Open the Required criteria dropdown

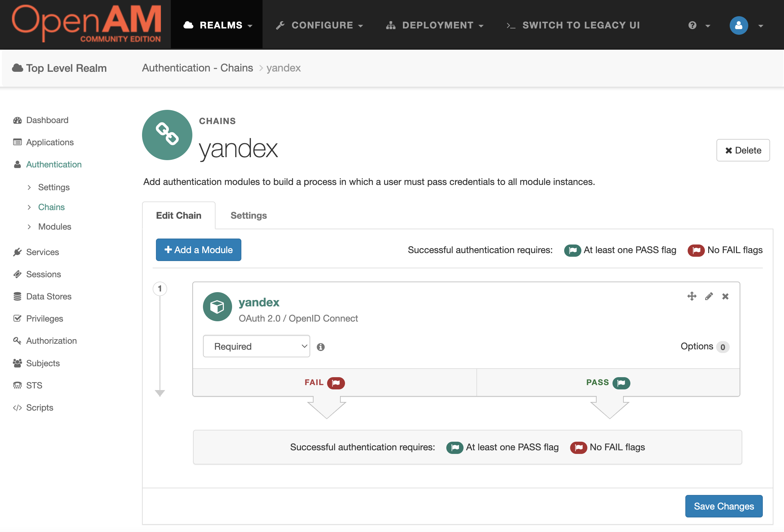click(256, 346)
